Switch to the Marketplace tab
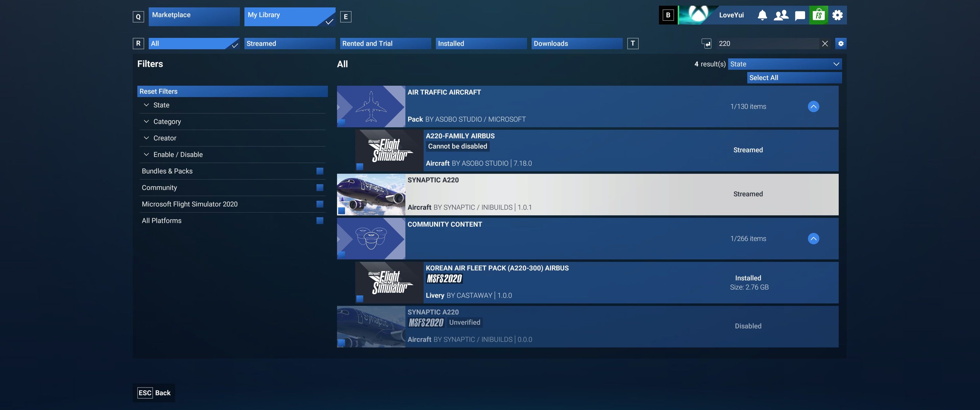 [194, 17]
